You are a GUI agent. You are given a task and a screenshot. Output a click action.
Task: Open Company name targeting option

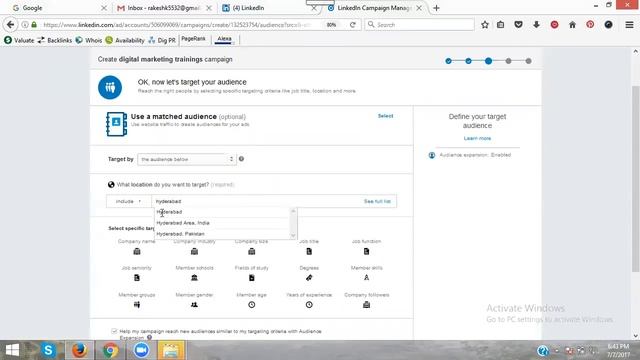pyautogui.click(x=137, y=247)
